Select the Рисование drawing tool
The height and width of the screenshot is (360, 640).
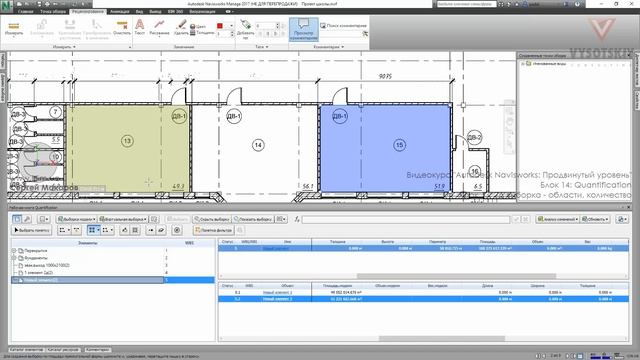coord(159,28)
